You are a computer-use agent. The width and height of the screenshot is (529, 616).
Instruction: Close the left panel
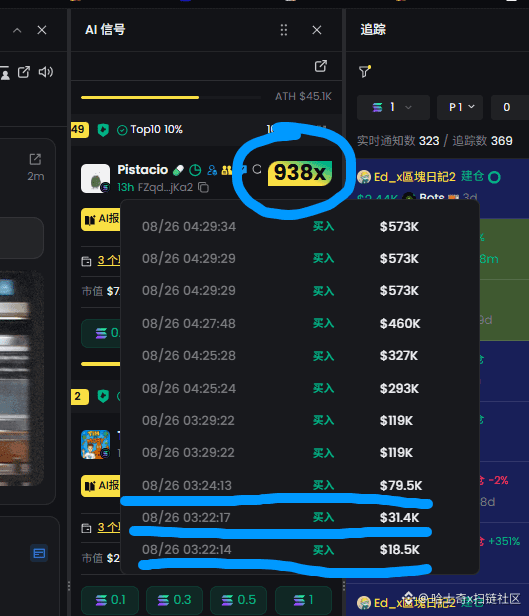[42, 30]
